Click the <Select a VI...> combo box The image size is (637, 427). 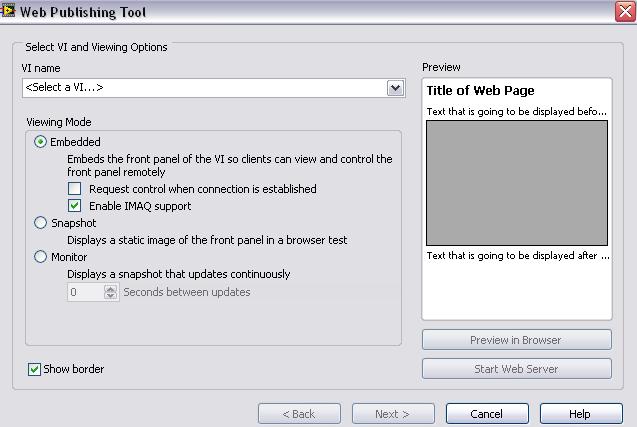point(214,88)
